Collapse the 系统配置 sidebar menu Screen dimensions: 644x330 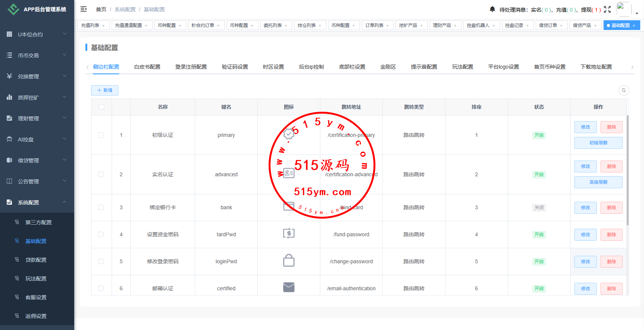(37, 202)
